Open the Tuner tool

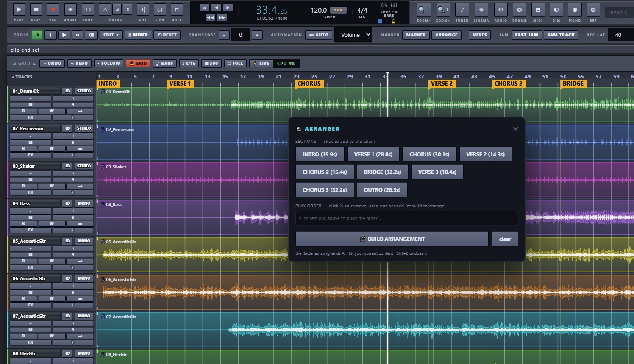click(x=462, y=9)
